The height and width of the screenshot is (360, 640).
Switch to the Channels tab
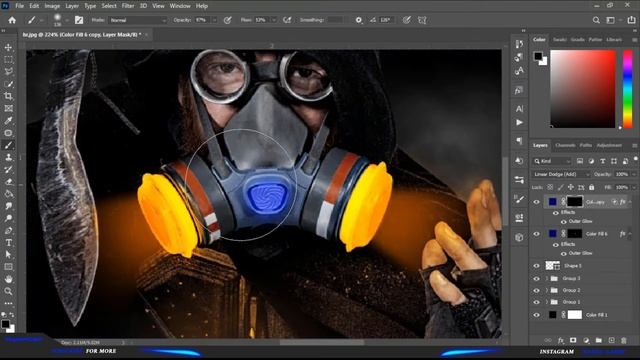(x=565, y=145)
